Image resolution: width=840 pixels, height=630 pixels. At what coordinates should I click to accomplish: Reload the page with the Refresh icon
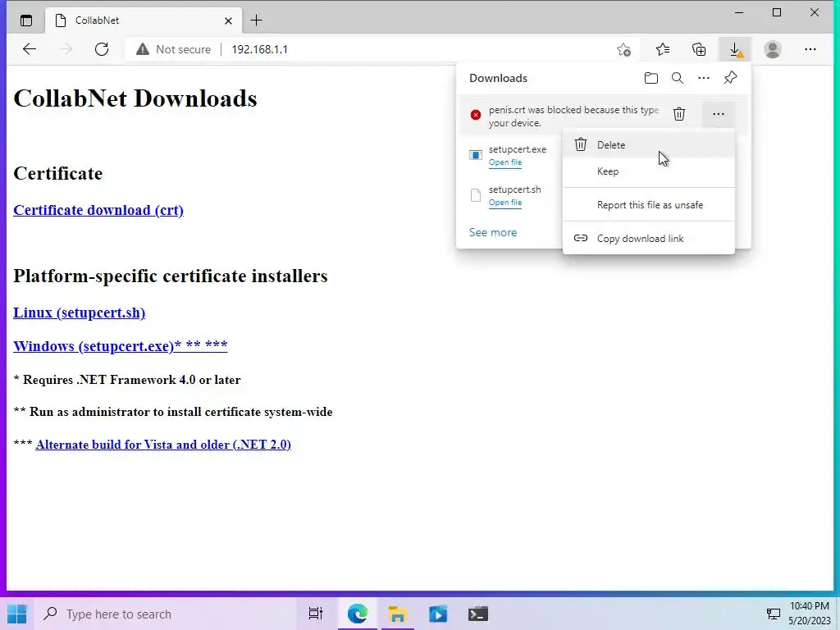[x=101, y=49]
